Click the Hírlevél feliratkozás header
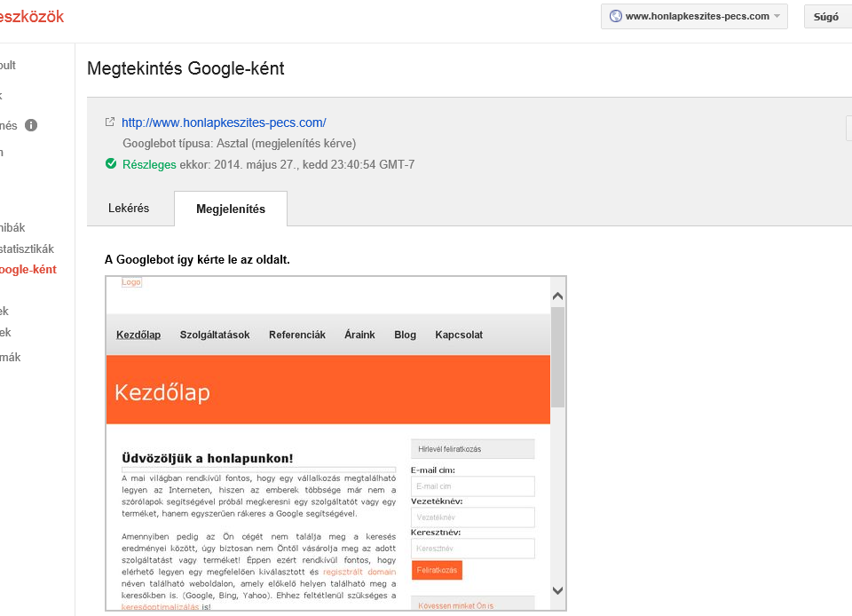The image size is (852, 616). coord(473,449)
